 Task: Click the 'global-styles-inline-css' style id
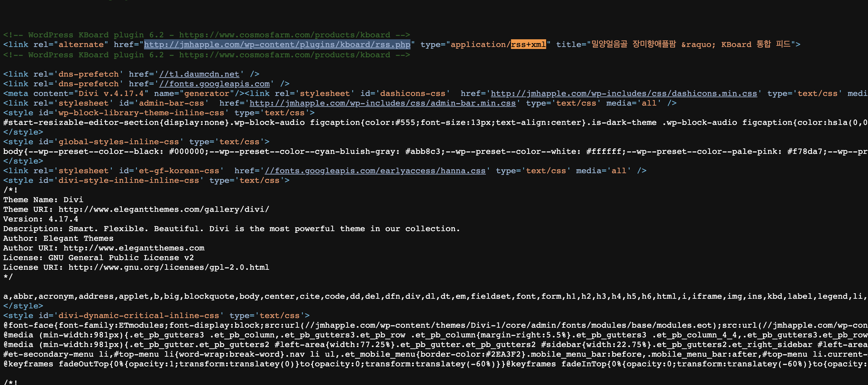118,142
